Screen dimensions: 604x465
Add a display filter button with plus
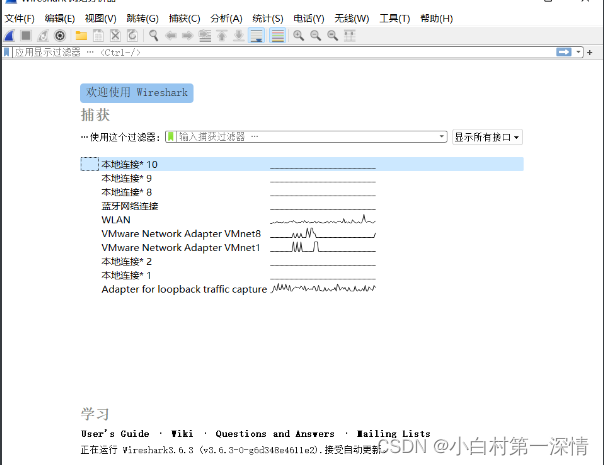point(590,52)
